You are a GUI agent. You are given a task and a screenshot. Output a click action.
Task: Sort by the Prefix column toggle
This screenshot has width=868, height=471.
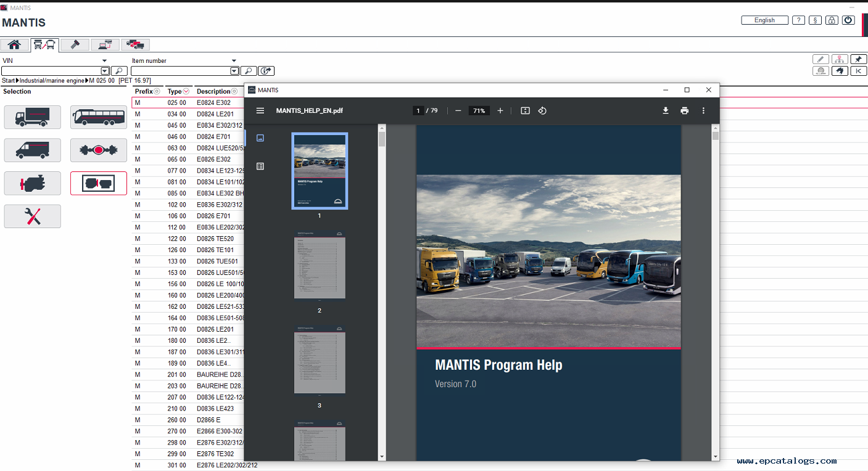[x=157, y=91]
